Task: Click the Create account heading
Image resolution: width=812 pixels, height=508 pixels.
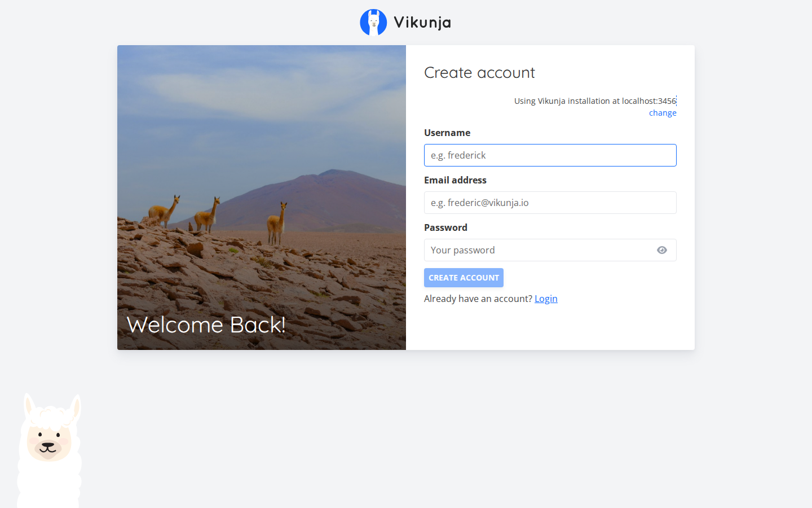Action: 479,73
